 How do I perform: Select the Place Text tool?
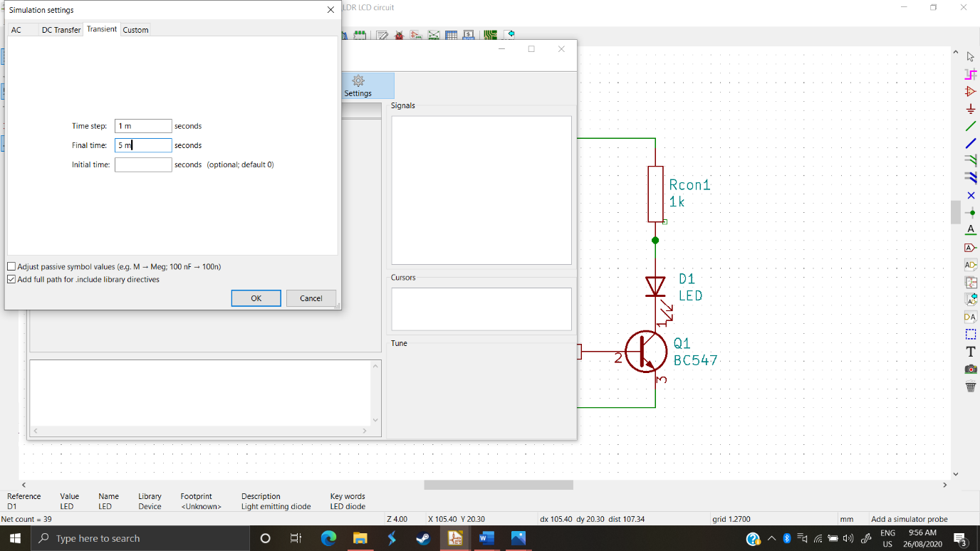pyautogui.click(x=970, y=352)
